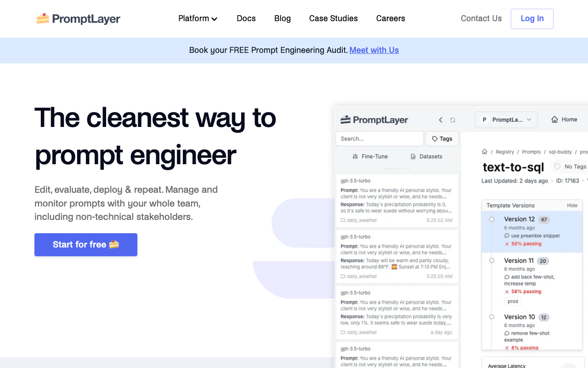Open the PromptLa... workspace dropdown
This screenshot has width=588, height=368.
click(506, 120)
